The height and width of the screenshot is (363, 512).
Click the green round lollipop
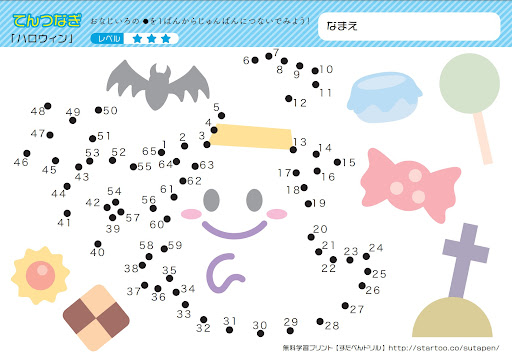click(x=470, y=84)
